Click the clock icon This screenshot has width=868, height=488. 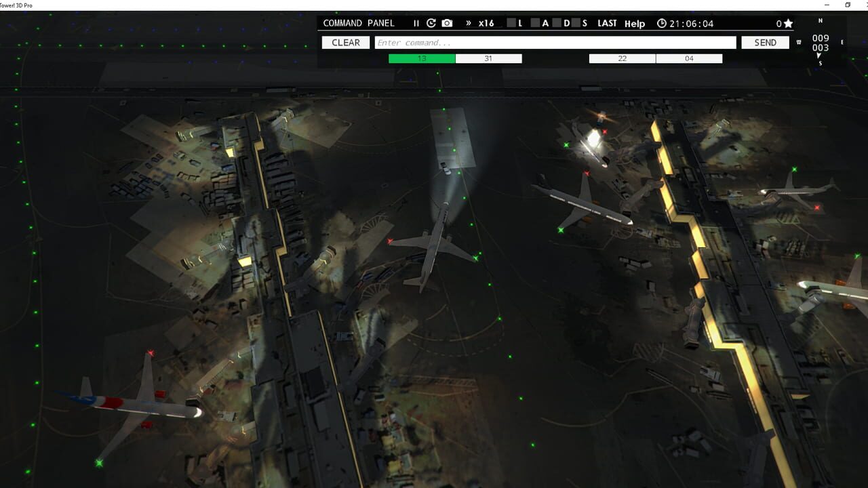pyautogui.click(x=662, y=23)
